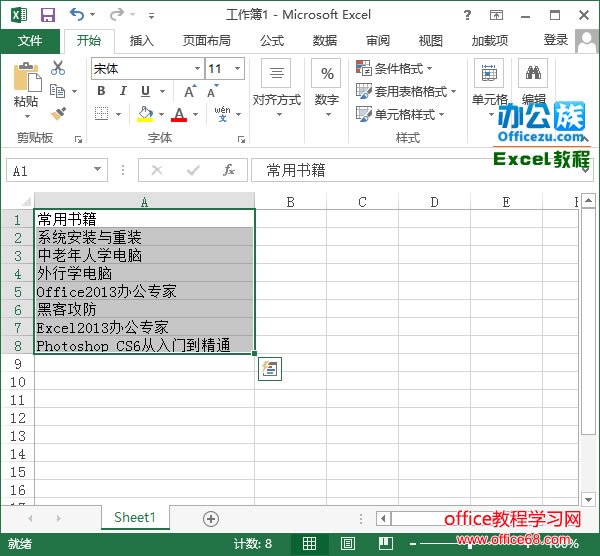Open the 对齐方式 alignment group
This screenshot has width=600, height=556.
(277, 88)
